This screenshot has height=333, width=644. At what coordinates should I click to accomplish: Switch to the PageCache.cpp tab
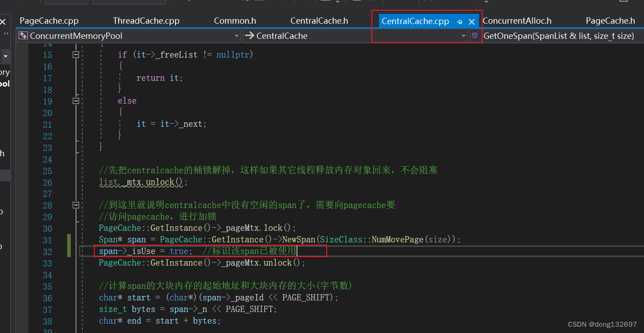pos(49,21)
